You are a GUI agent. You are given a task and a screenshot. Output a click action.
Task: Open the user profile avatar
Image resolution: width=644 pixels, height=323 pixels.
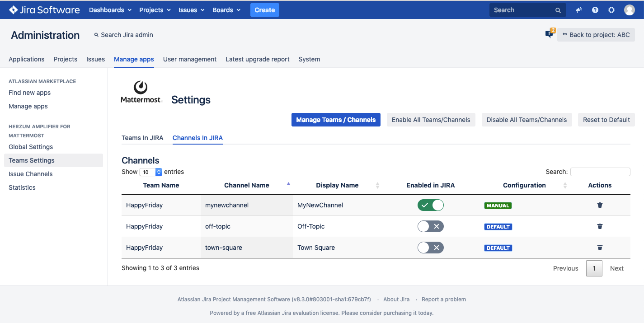pyautogui.click(x=629, y=10)
